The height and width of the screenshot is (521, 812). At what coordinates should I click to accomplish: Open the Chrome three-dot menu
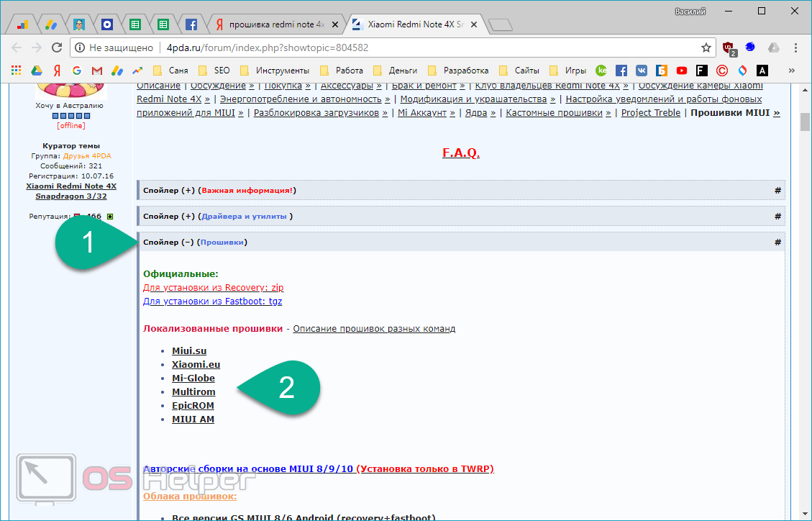[795, 47]
